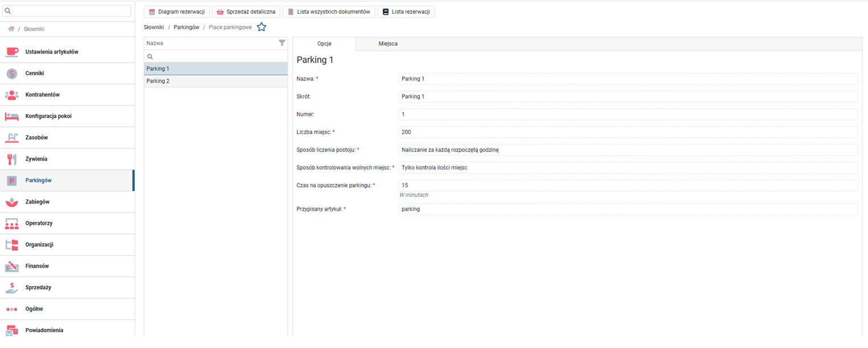The image size is (868, 348).
Task: Select Parking 2 in the list
Action: click(216, 81)
